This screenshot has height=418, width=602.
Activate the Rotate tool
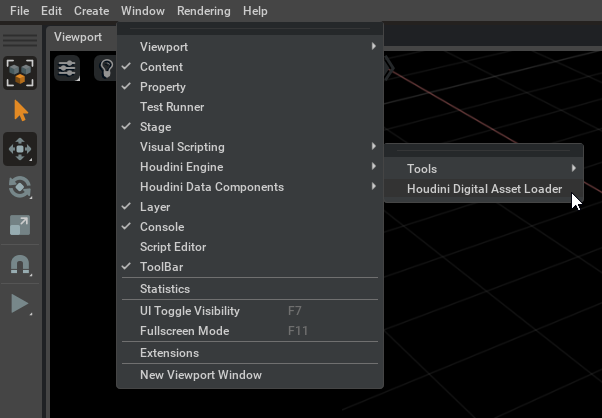[x=20, y=187]
